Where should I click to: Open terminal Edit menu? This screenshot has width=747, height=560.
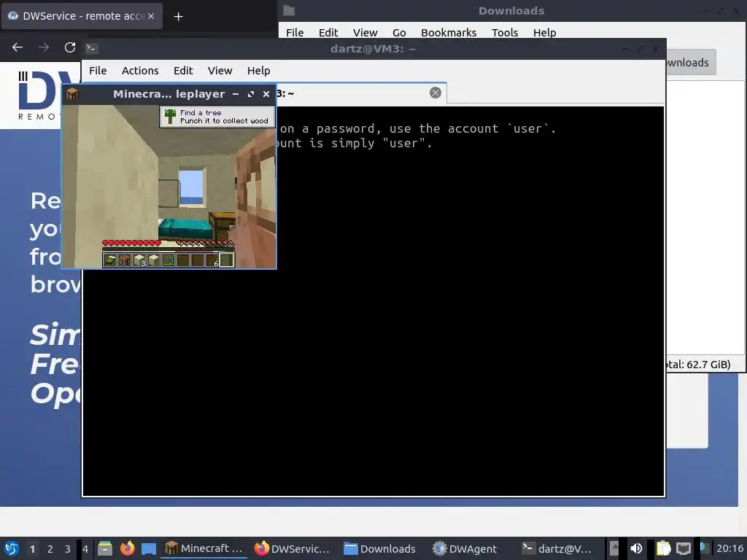tap(183, 71)
